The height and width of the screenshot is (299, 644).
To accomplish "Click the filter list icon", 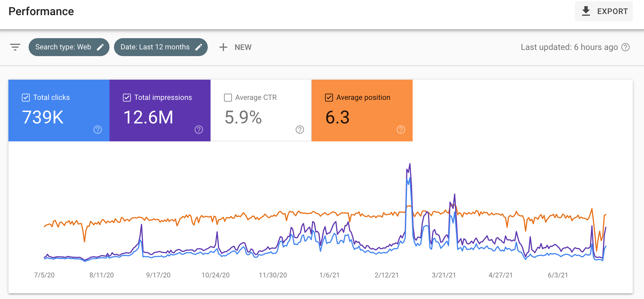I will [x=15, y=47].
